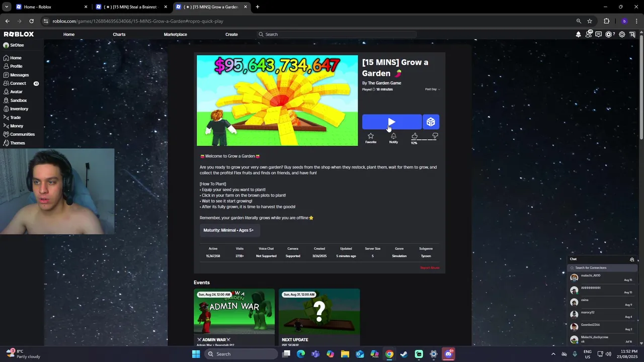Open friend requests icon in top bar
Image resolution: width=644 pixels, height=362 pixels.
pyautogui.click(x=589, y=34)
